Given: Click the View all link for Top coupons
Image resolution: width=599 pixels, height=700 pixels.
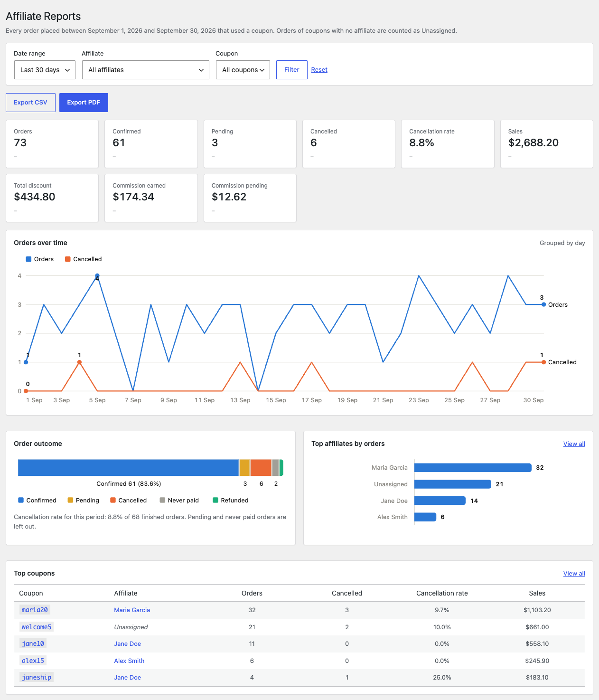Looking at the screenshot, I should pyautogui.click(x=574, y=573).
